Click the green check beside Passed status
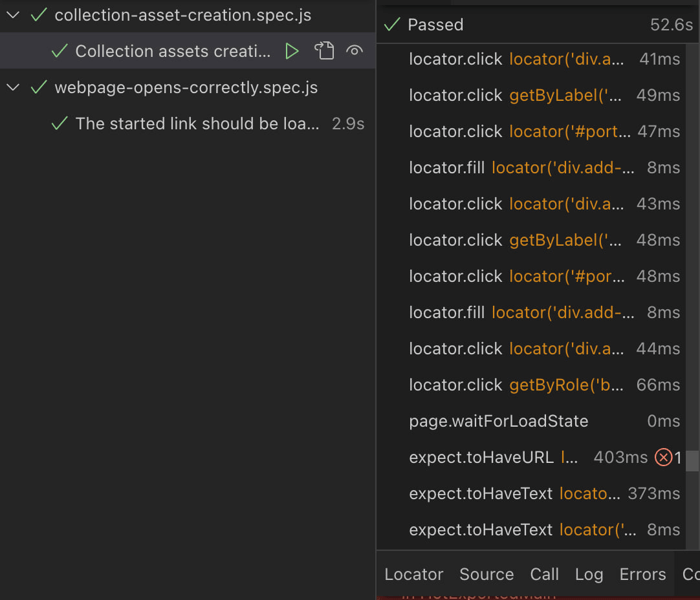This screenshot has width=700, height=600. click(x=392, y=25)
